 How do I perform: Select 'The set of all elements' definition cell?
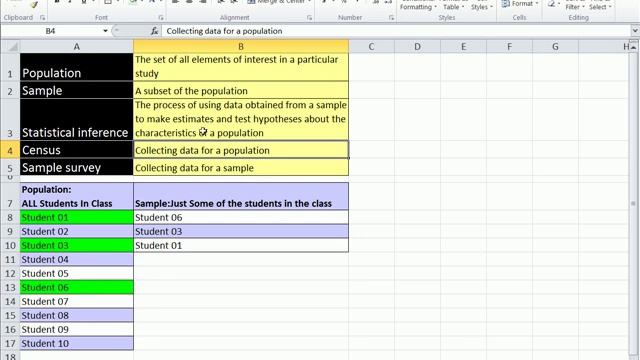coord(241,67)
